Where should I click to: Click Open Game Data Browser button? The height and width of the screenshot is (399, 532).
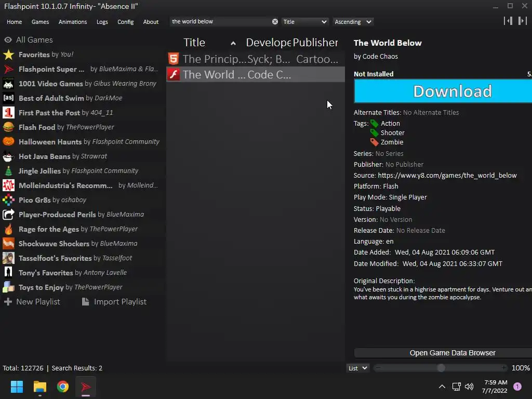[x=443, y=353]
